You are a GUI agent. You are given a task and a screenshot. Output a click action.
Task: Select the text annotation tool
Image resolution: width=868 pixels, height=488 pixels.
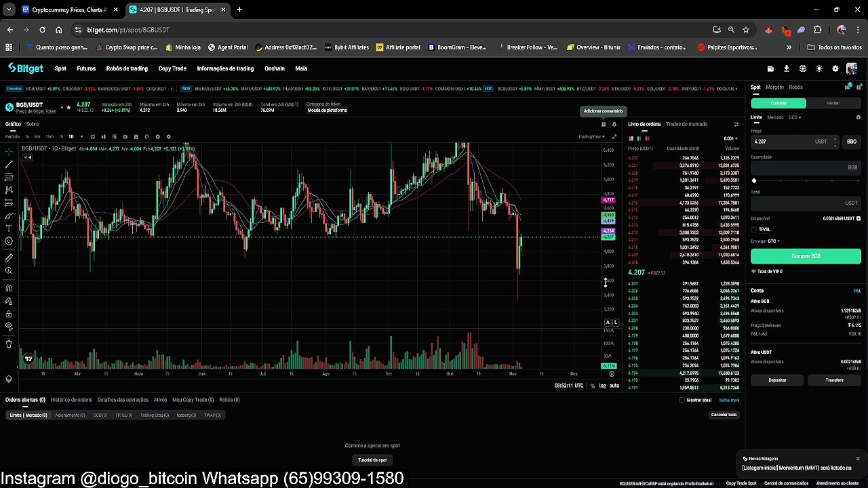9,228
